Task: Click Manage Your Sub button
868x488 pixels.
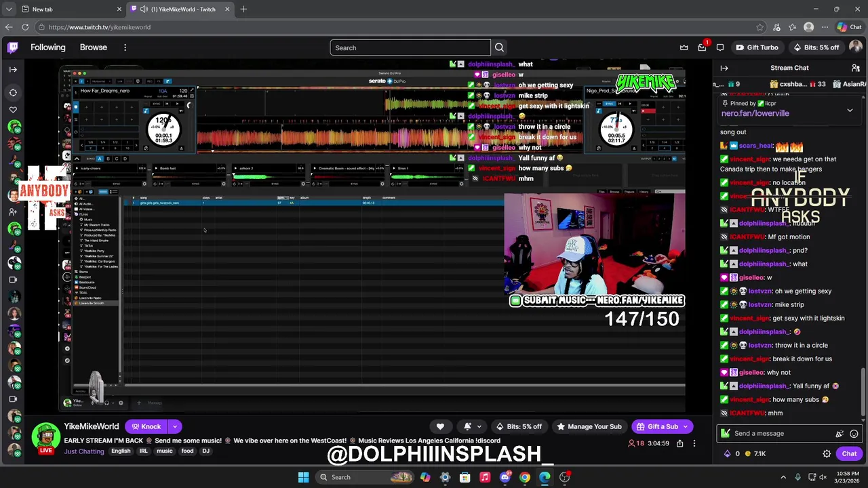Action: pyautogui.click(x=589, y=426)
